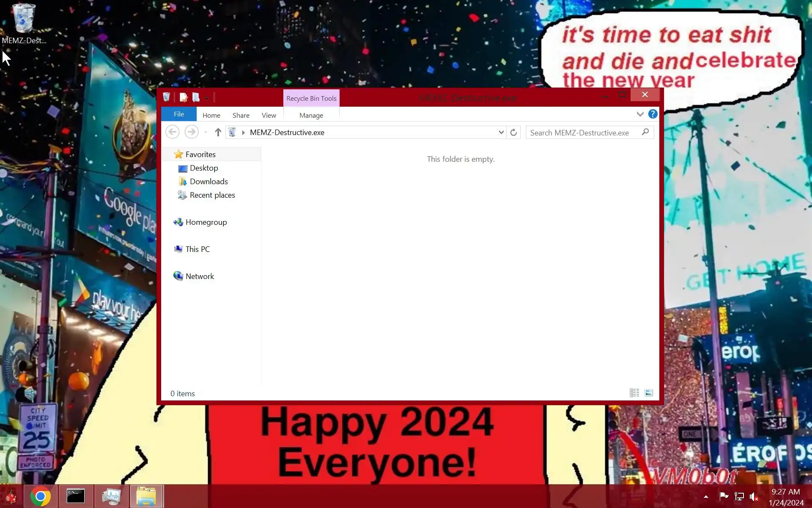812x508 pixels.
Task: Refresh the MEMZ-Destructive.exe folder view
Action: [513, 133]
